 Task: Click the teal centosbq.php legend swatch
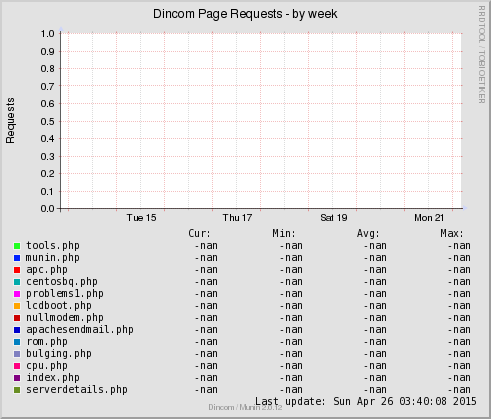pyautogui.click(x=17, y=282)
